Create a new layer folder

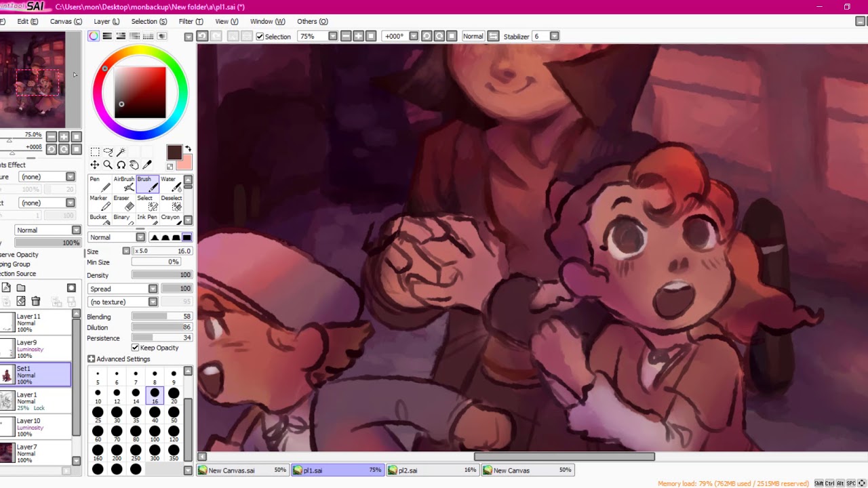click(x=21, y=288)
